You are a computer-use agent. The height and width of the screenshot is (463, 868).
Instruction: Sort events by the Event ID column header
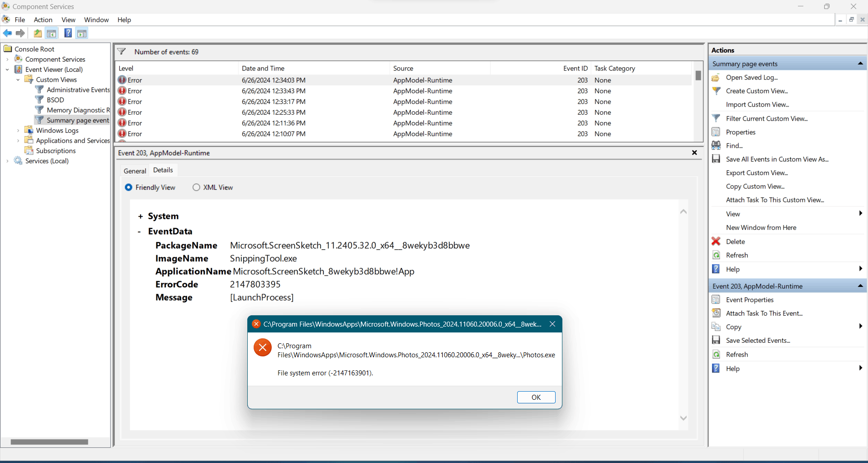[x=541, y=68]
